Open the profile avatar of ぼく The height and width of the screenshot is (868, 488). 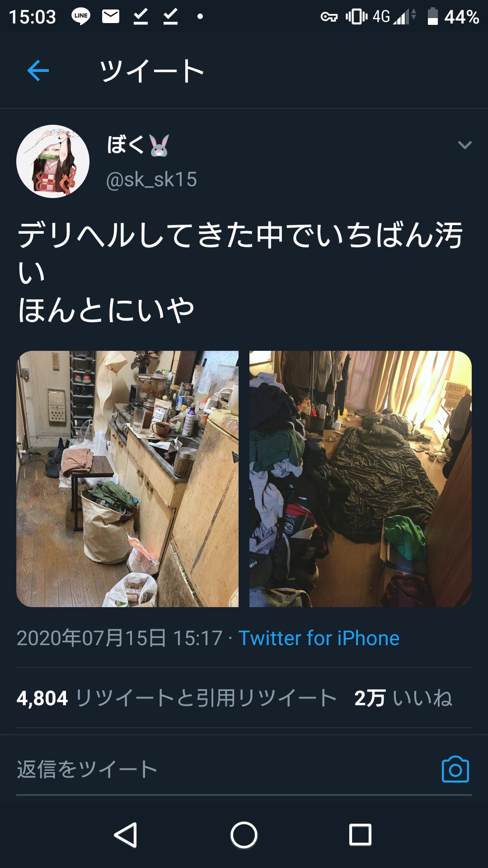point(53,161)
